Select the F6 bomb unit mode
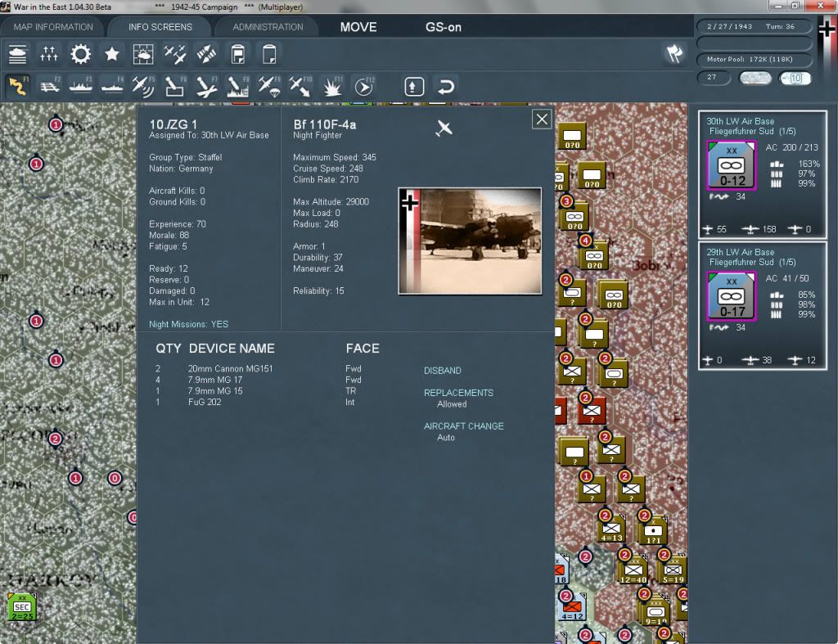This screenshot has height=644, width=838. point(175,86)
